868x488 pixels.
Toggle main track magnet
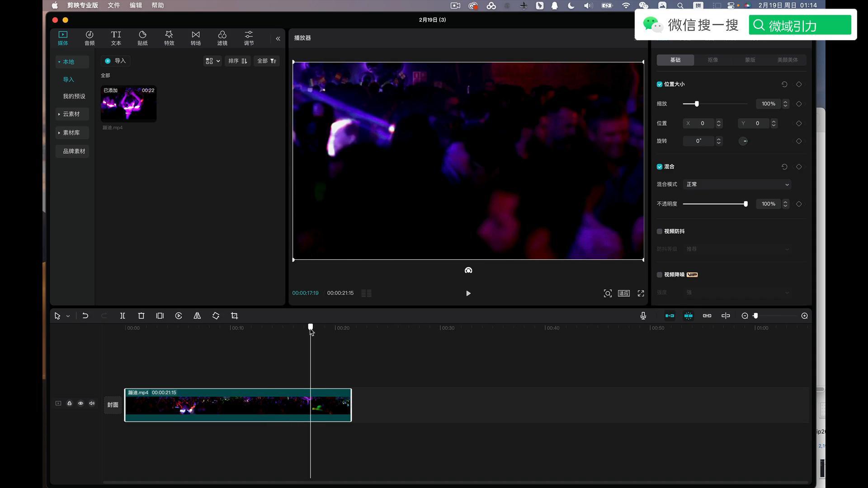coord(670,316)
